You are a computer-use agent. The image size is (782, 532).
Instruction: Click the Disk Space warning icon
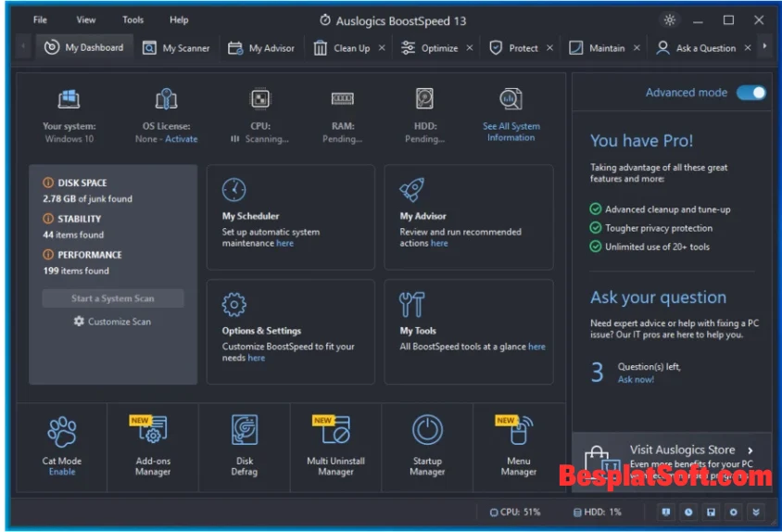(x=48, y=183)
